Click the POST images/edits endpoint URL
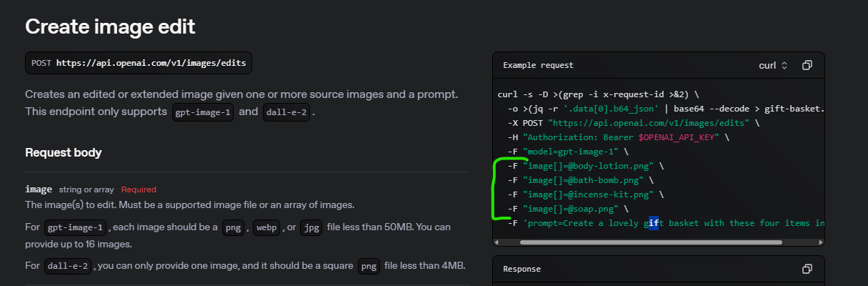The height and width of the screenshot is (286, 868). [151, 63]
